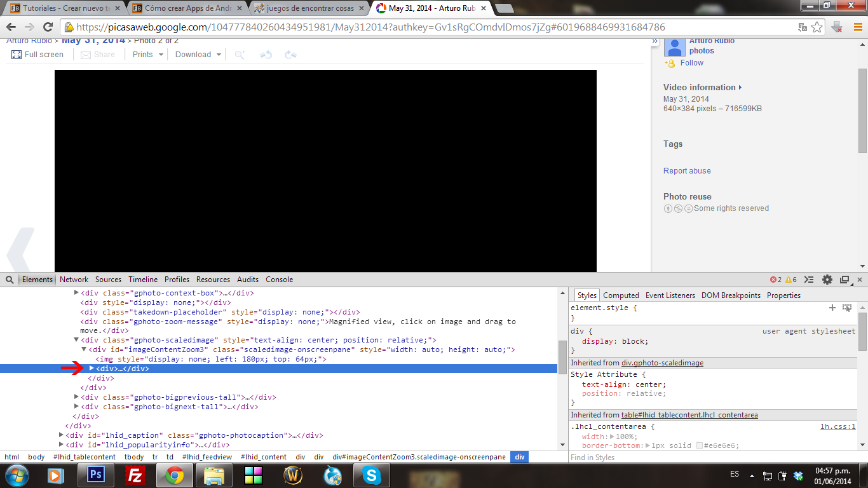The width and height of the screenshot is (868, 488).
Task: Expand Video information section
Action: point(702,88)
